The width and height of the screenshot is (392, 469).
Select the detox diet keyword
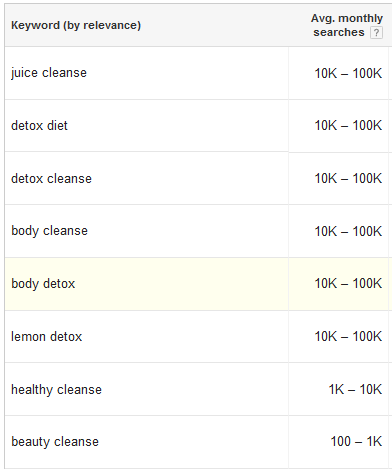click(x=39, y=126)
